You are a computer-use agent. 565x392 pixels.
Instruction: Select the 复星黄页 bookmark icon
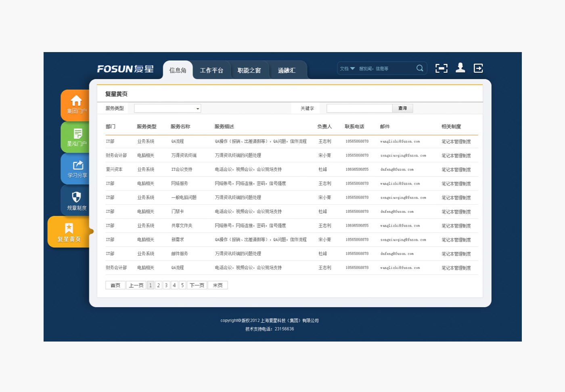pyautogui.click(x=69, y=228)
